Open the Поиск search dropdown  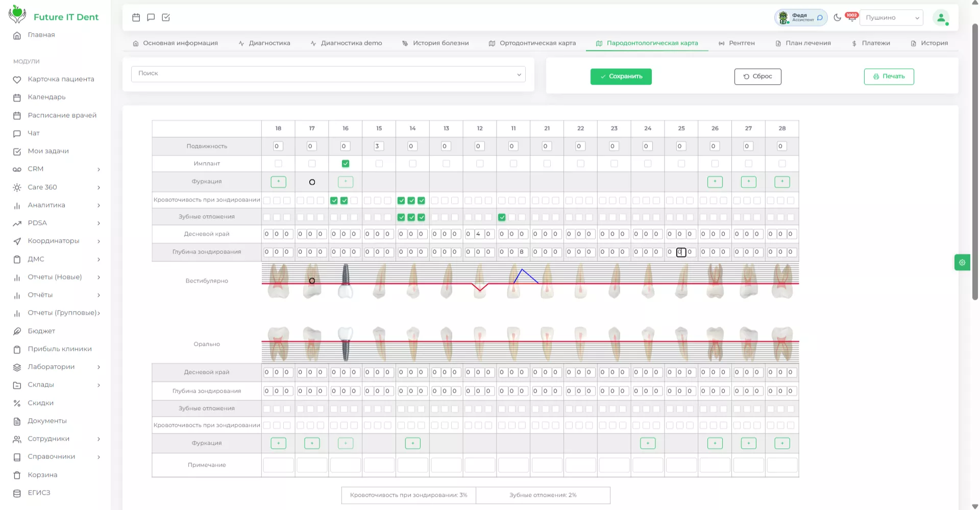point(328,74)
